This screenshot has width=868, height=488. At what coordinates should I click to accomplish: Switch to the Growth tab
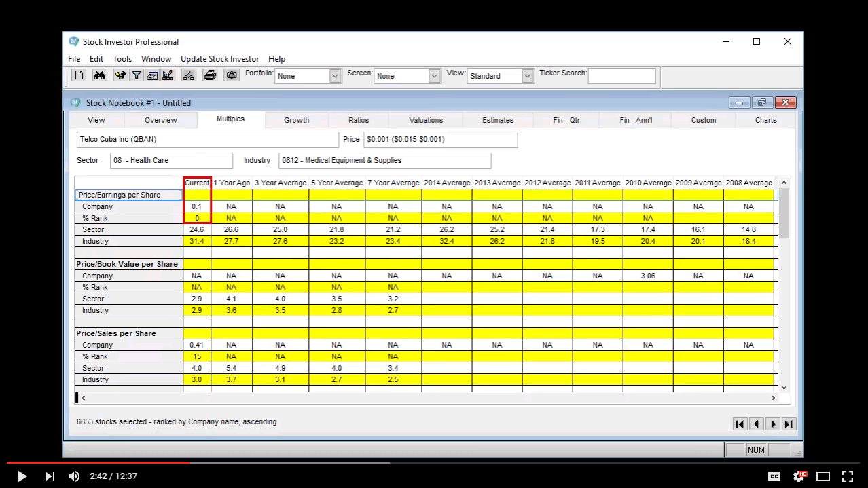297,120
